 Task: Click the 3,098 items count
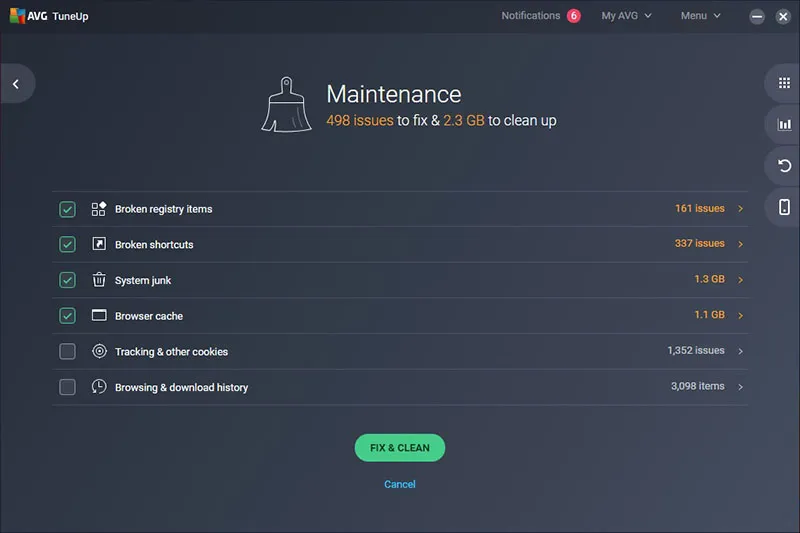click(697, 386)
